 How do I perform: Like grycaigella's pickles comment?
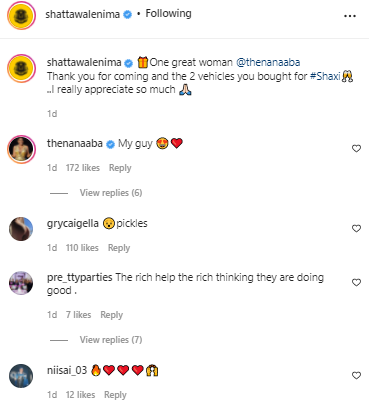pos(356,228)
